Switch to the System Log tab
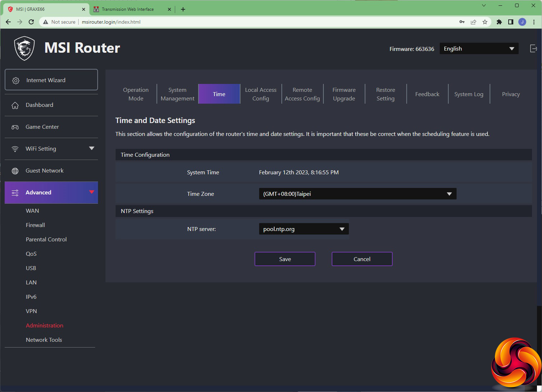The image size is (542, 392). point(468,94)
